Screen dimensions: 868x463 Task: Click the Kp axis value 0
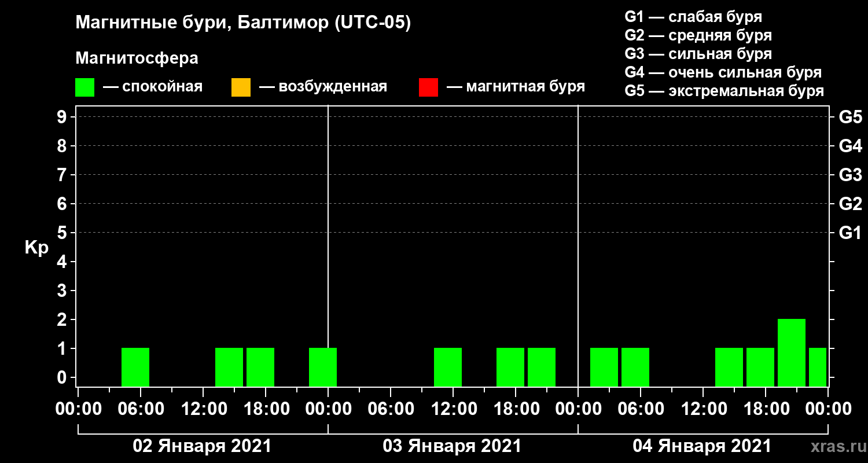[63, 377]
